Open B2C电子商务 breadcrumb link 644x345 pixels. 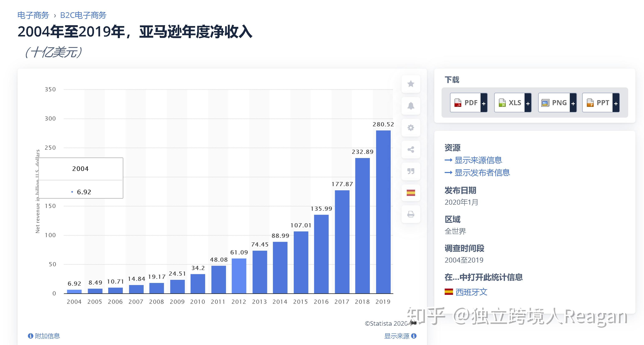83,15
